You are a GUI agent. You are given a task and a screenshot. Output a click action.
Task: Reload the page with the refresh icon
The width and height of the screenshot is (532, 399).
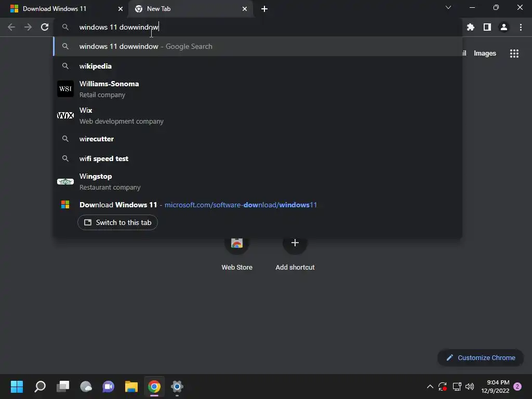pyautogui.click(x=45, y=27)
